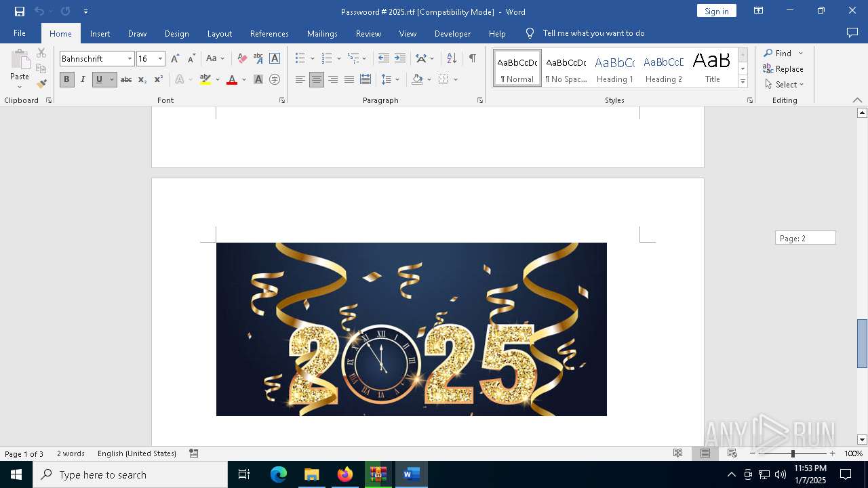The height and width of the screenshot is (488, 868).
Task: Switch to the Layout tab
Action: tap(219, 33)
